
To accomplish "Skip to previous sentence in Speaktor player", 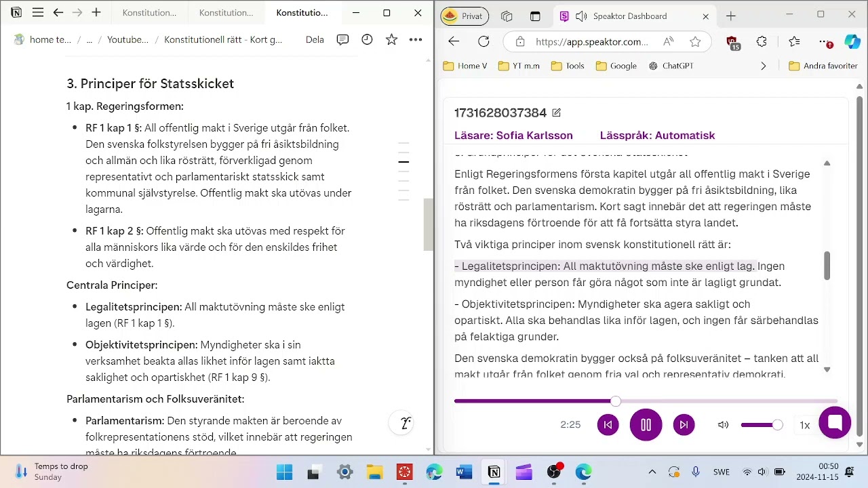I will tap(608, 425).
